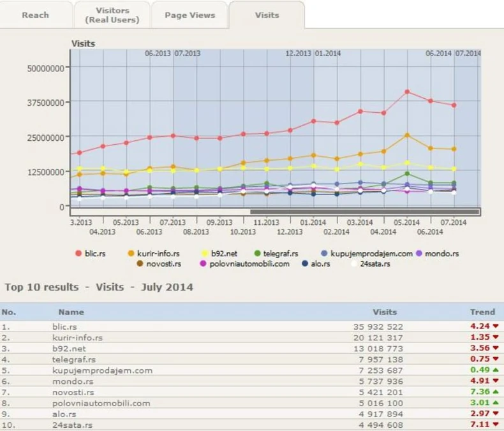The height and width of the screenshot is (431, 504).
Task: Click the kupujemprodajem.com legend dot
Action: 325,253
